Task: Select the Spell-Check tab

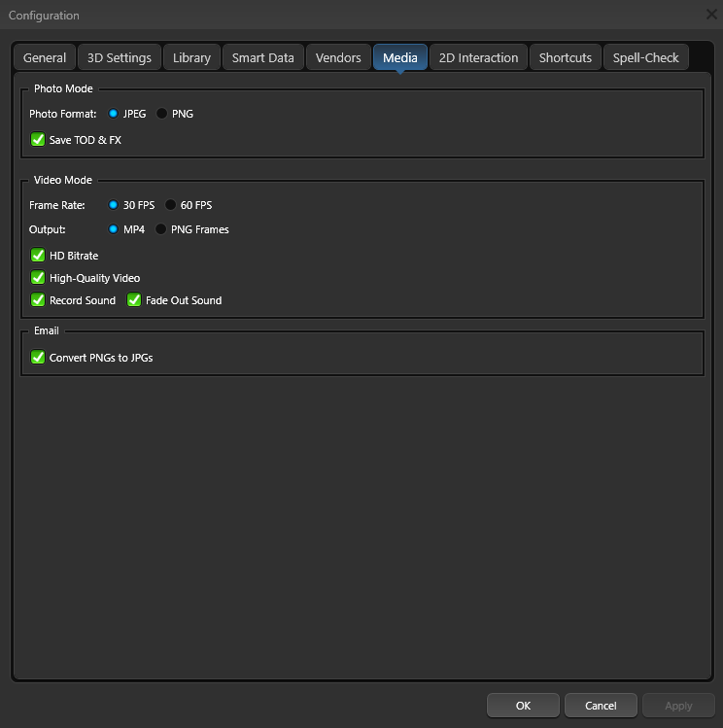Action: click(645, 57)
